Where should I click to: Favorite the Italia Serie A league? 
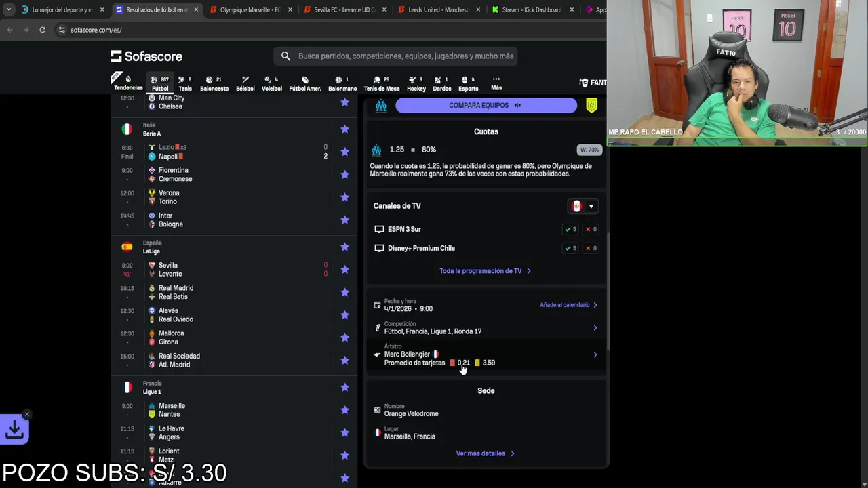click(x=344, y=129)
